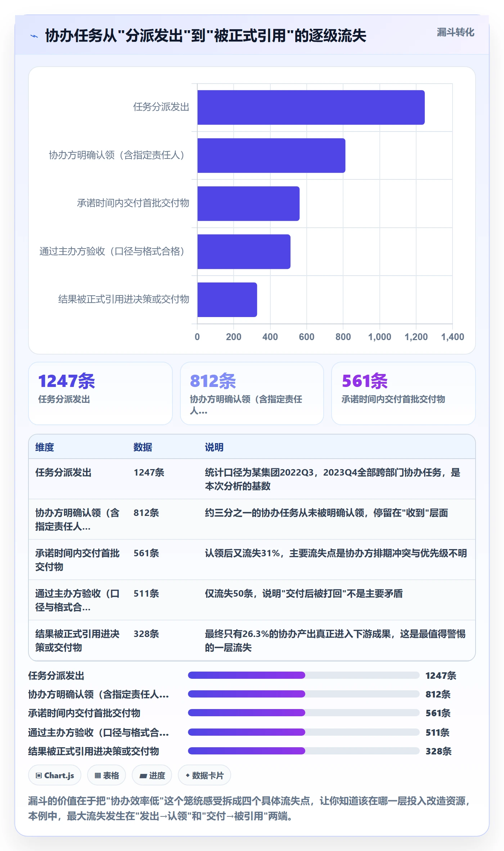
Task: Select the 1247条 table cell
Action: 149,472
